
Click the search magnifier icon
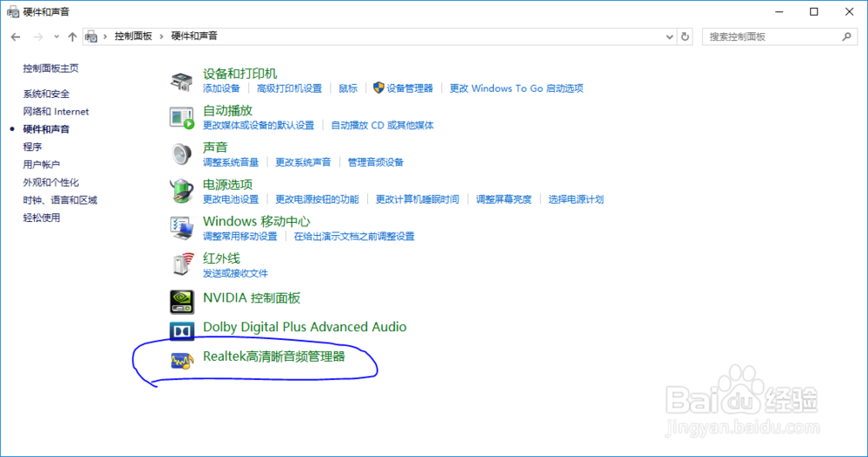pos(846,36)
